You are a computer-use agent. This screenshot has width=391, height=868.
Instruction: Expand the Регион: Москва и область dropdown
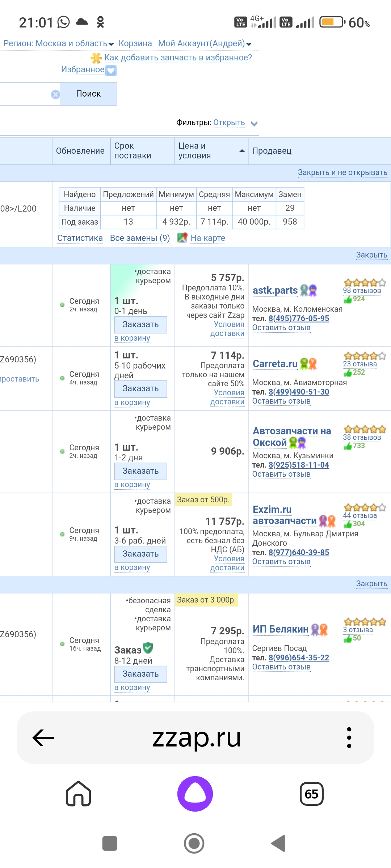[58, 44]
